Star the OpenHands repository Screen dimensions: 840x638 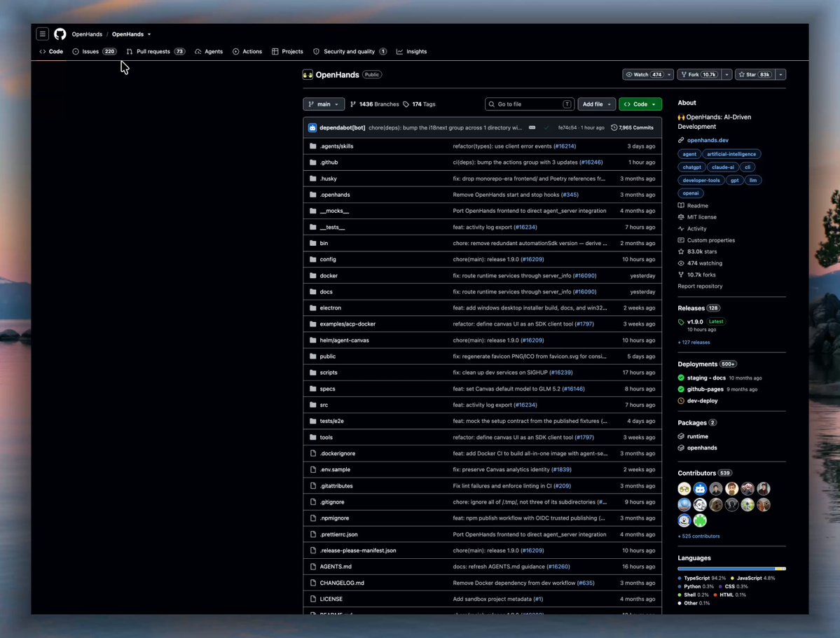point(755,74)
